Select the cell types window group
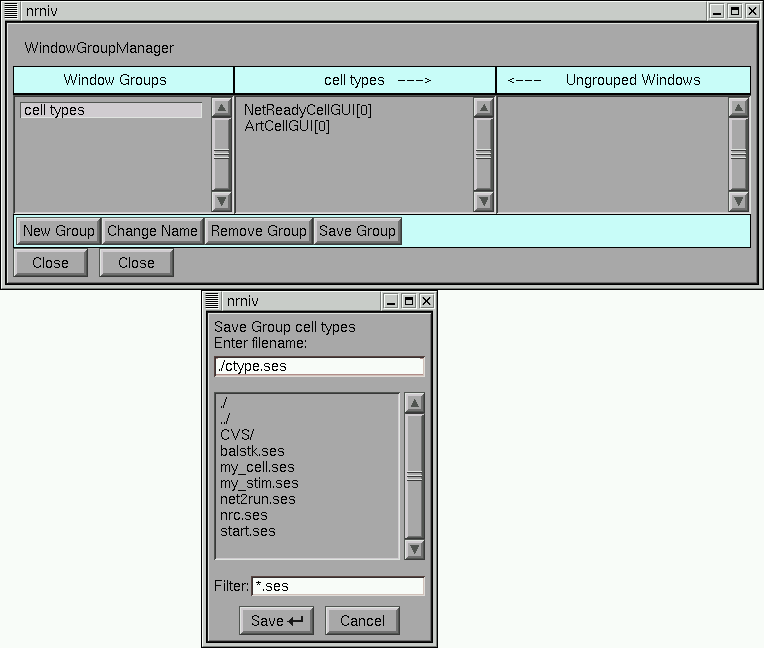This screenshot has height=648, width=764. pyautogui.click(x=111, y=111)
